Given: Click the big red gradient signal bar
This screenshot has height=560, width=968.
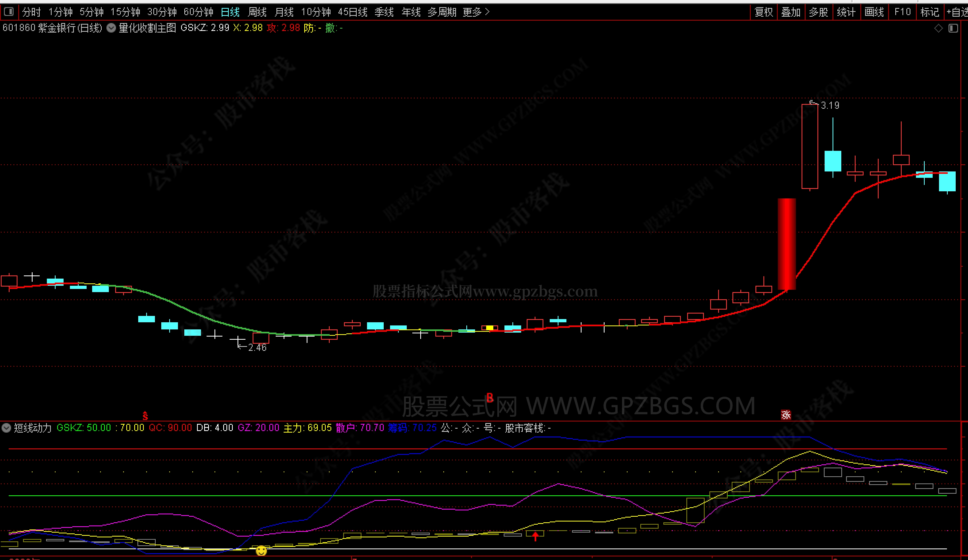Looking at the screenshot, I should coord(786,244).
